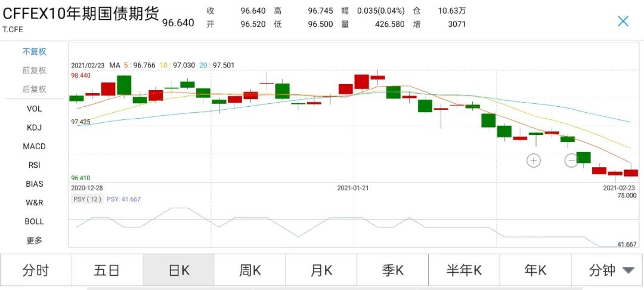
Task: Click the 75.000 PSY scale label
Action: pos(627,196)
